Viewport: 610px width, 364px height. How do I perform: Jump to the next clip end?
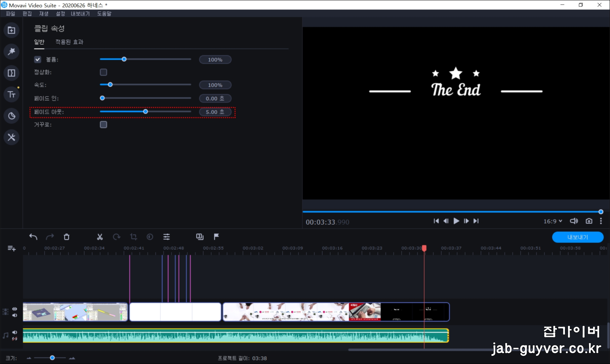(x=476, y=221)
